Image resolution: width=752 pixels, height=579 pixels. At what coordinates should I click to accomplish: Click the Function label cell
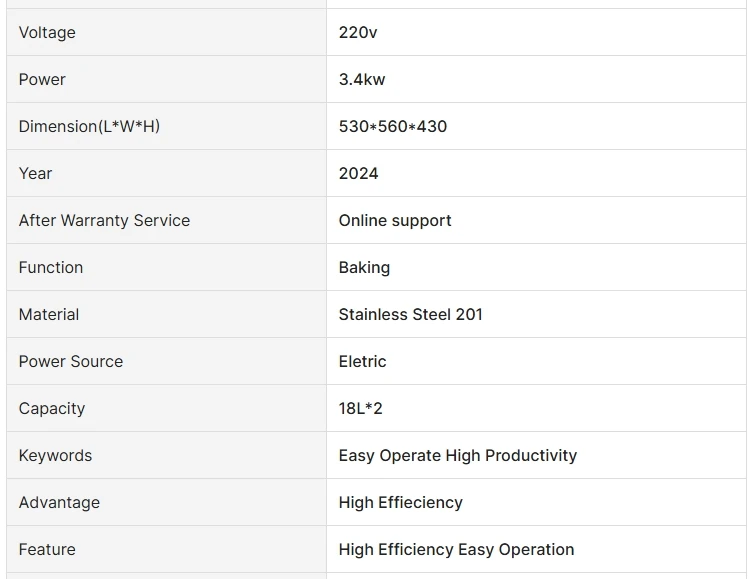pos(51,268)
